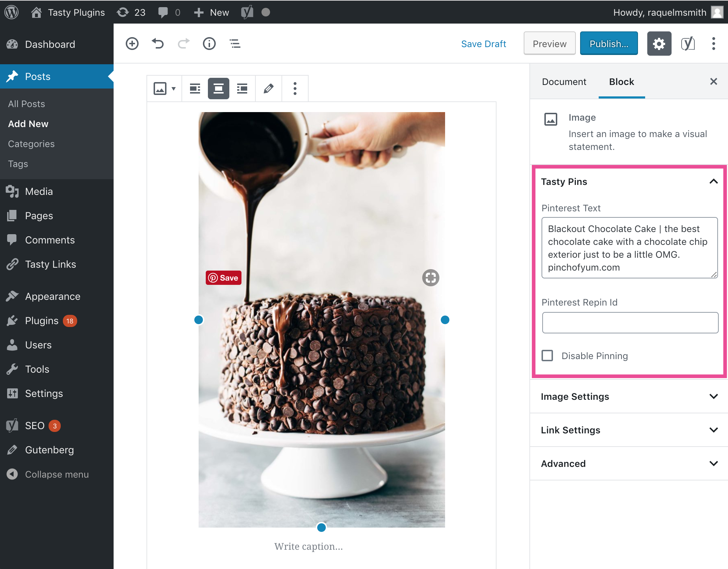Click the Publish button
The image size is (728, 569).
(609, 44)
